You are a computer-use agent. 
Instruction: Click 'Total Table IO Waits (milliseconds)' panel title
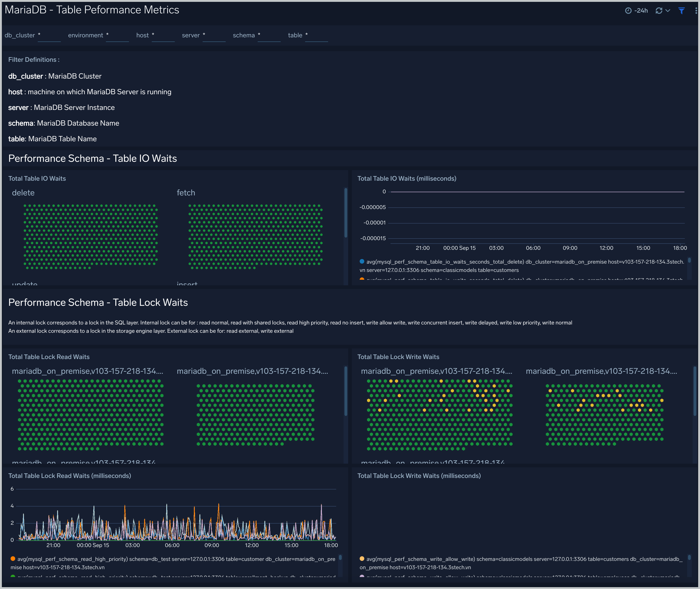coord(407,179)
